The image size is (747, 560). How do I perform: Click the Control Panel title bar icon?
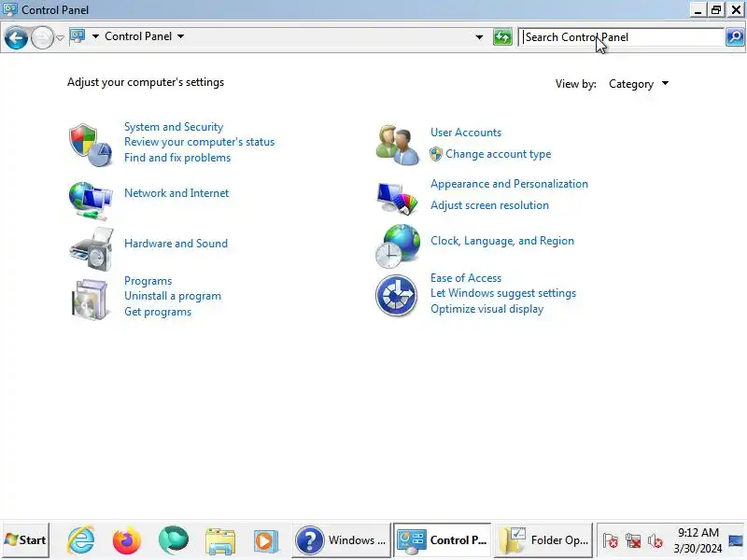[x=10, y=9]
